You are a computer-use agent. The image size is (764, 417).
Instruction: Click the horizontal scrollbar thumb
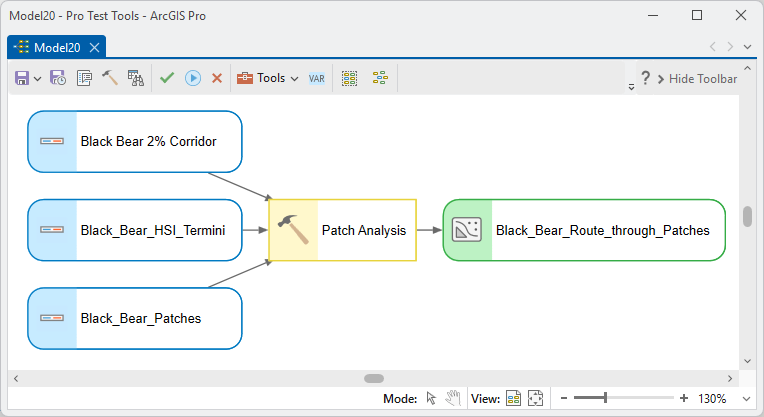coord(374,379)
